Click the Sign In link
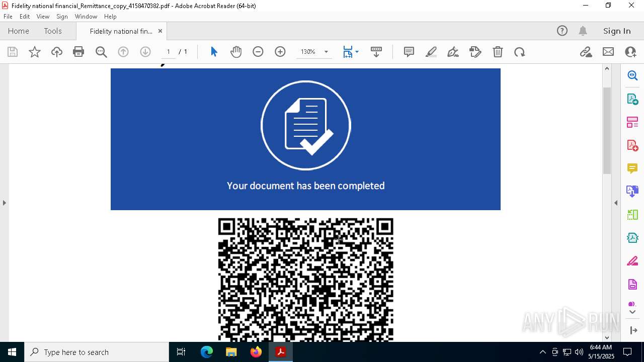 [617, 31]
